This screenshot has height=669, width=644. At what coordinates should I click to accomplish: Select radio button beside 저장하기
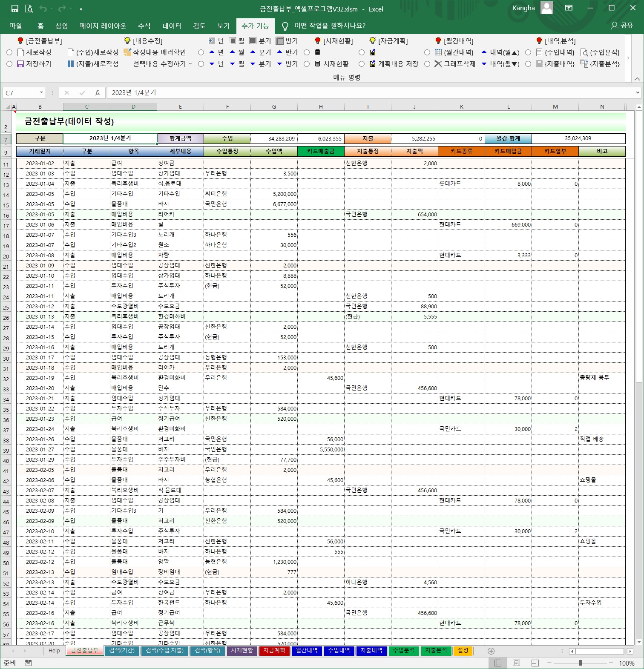pos(9,64)
